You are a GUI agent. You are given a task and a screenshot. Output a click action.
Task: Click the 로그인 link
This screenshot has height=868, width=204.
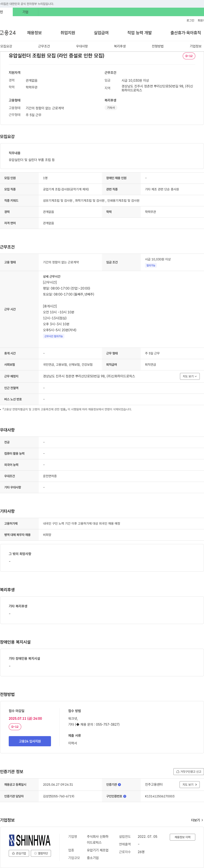point(190,21)
